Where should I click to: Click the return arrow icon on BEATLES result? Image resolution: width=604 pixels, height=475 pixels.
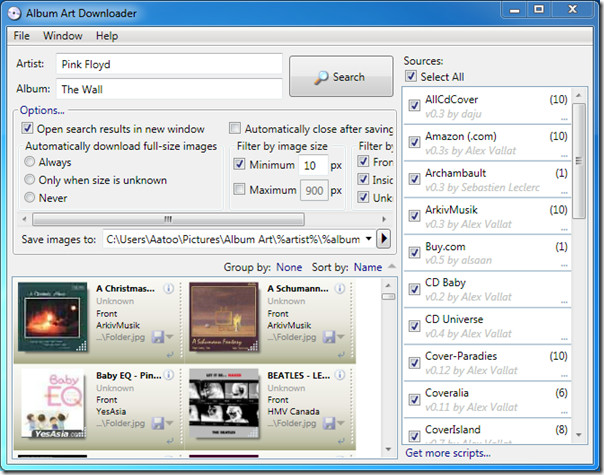tap(341, 441)
